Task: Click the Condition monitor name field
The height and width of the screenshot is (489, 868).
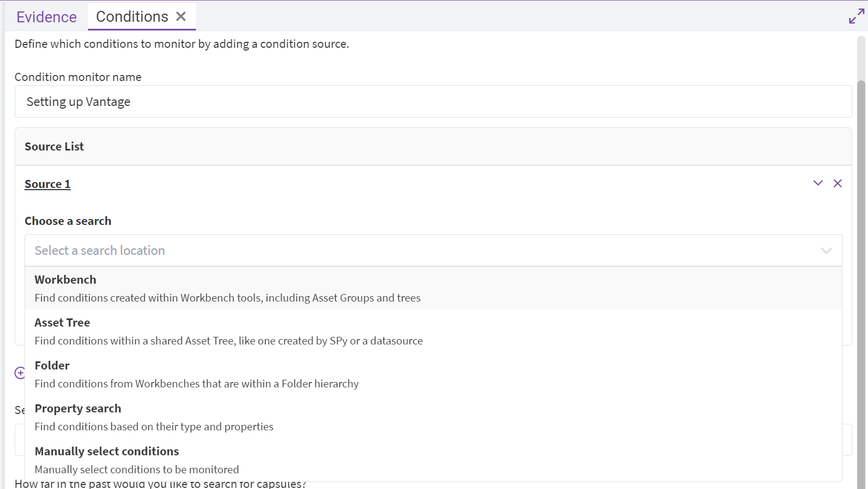Action: (x=433, y=102)
